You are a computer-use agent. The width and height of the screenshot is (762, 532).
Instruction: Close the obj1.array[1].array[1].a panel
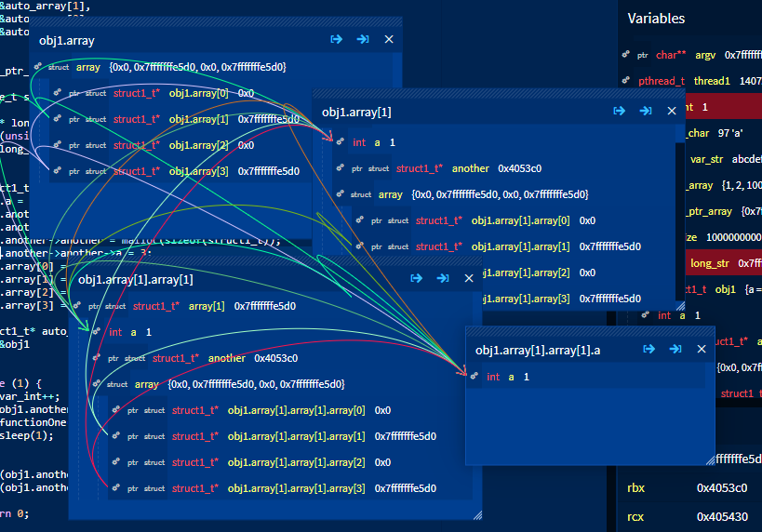[702, 349]
